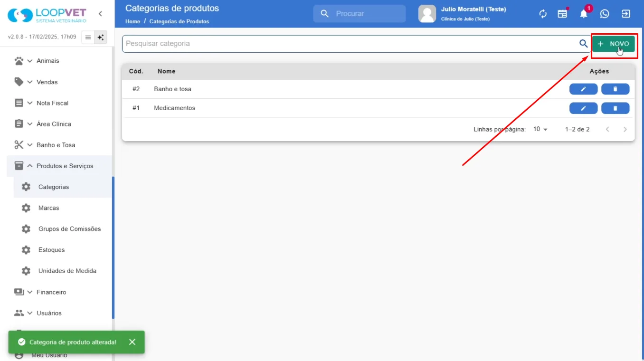
Task: Open the notifications bell
Action: pos(584,14)
